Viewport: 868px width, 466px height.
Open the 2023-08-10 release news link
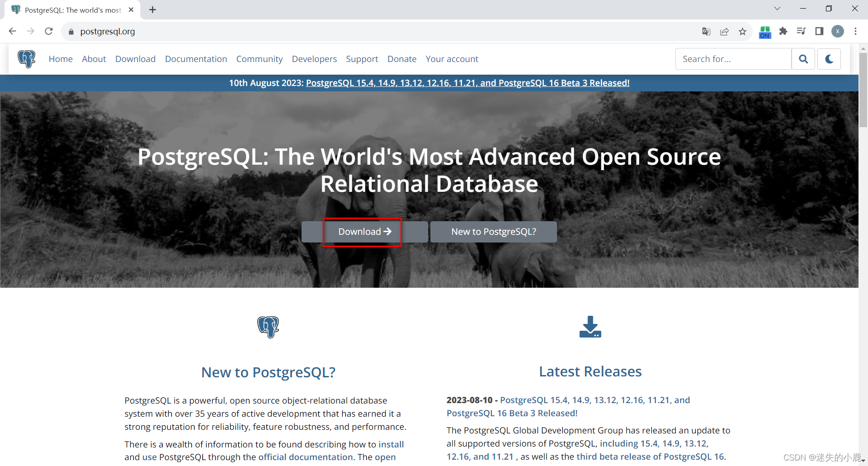pyautogui.click(x=568, y=406)
